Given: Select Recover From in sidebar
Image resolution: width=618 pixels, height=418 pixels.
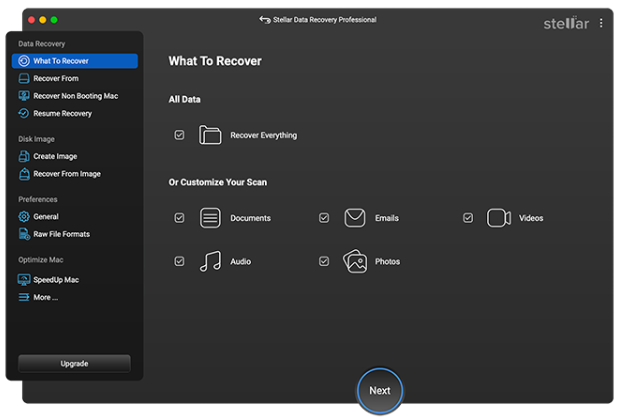Looking at the screenshot, I should point(56,78).
